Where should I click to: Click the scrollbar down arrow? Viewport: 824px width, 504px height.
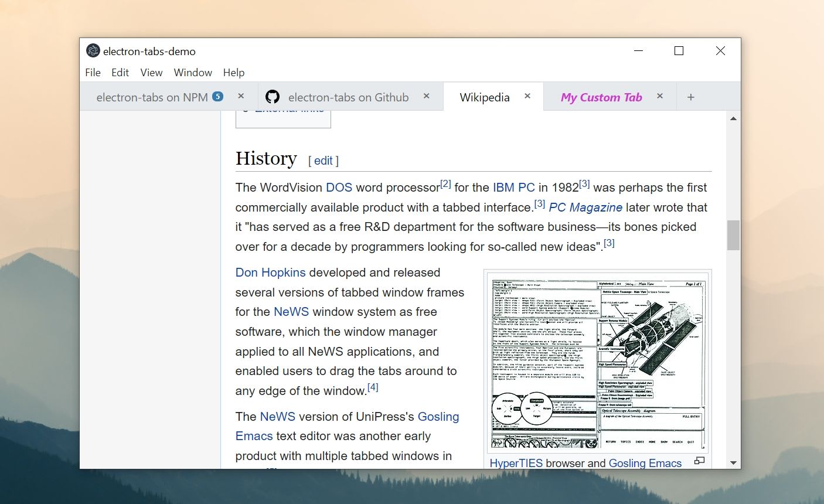coord(733,461)
